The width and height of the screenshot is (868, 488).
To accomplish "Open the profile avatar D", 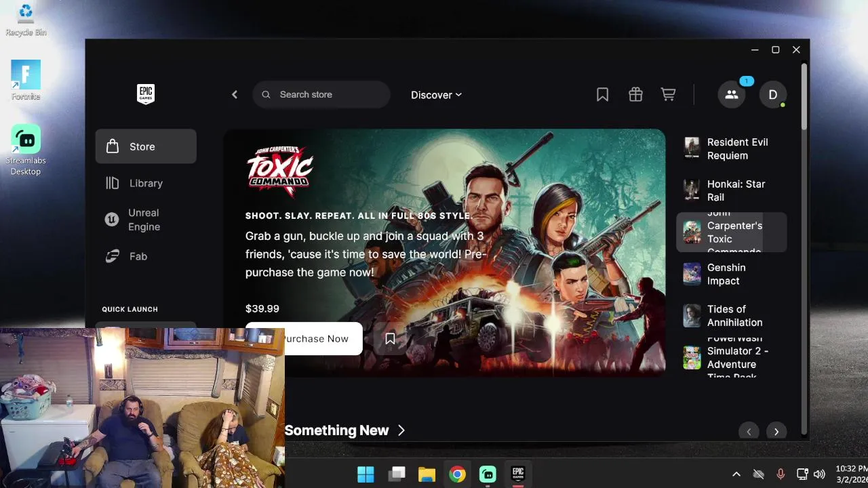I will [773, 95].
